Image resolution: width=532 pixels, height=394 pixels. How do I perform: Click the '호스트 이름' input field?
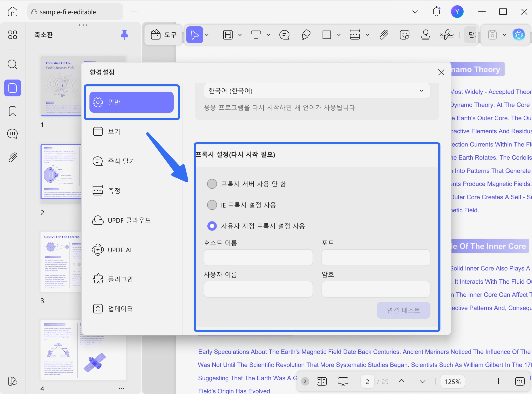tap(258, 258)
